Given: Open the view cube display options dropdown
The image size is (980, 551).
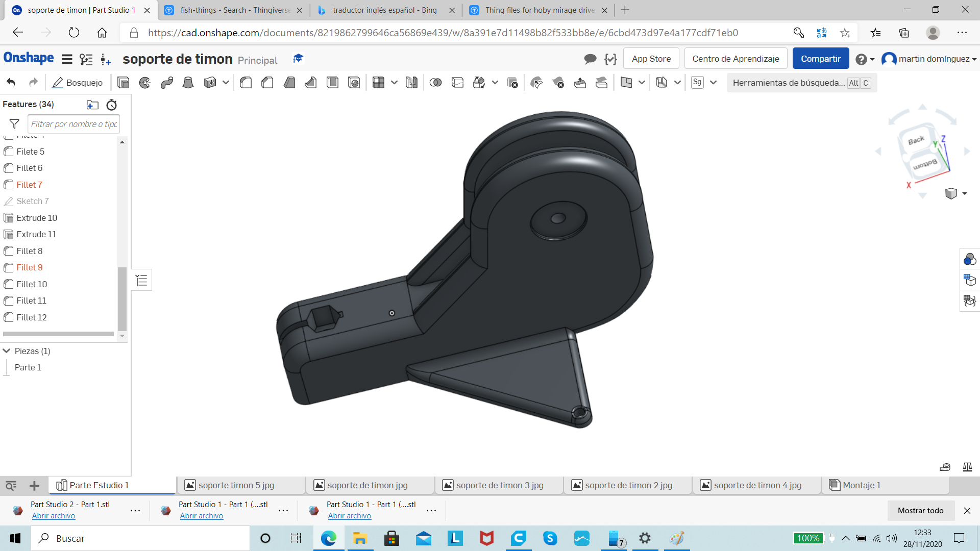Looking at the screenshot, I should pyautogui.click(x=964, y=193).
